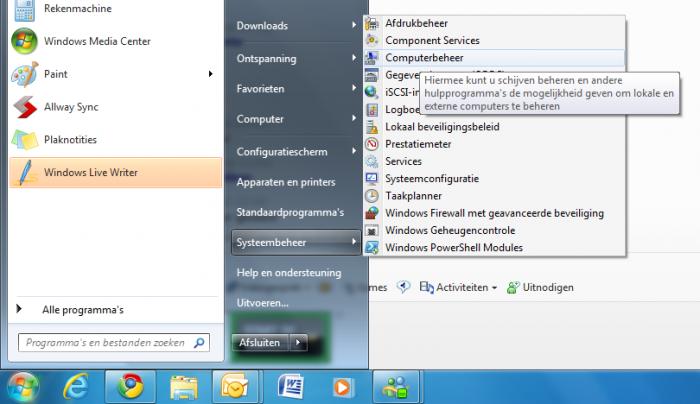Launch Windows Live Writer pen icon

click(x=26, y=172)
